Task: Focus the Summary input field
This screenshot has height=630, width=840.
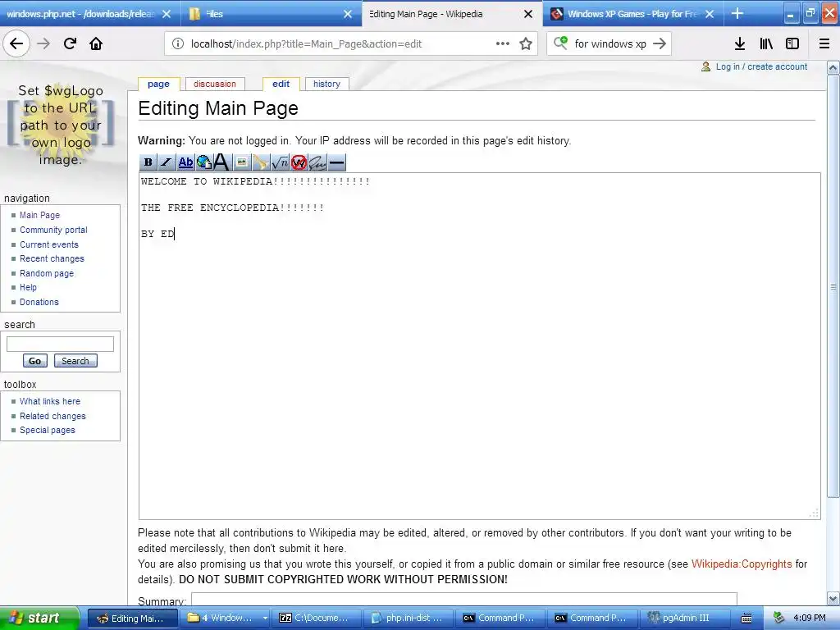Action: click(x=464, y=600)
